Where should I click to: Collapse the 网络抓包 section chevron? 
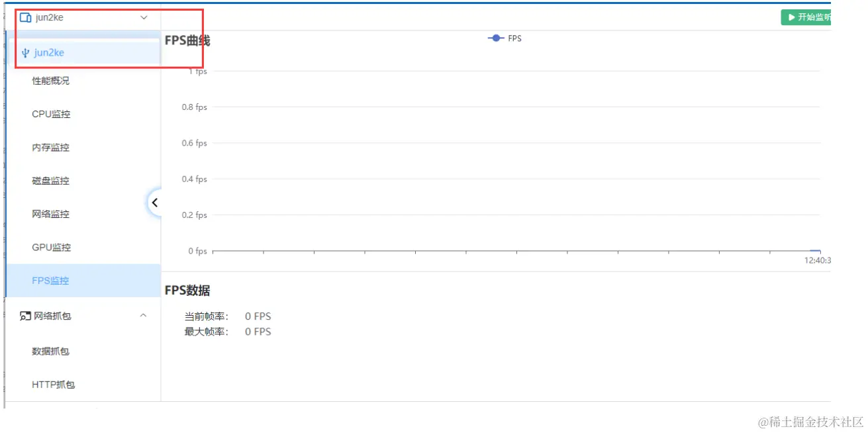(144, 316)
